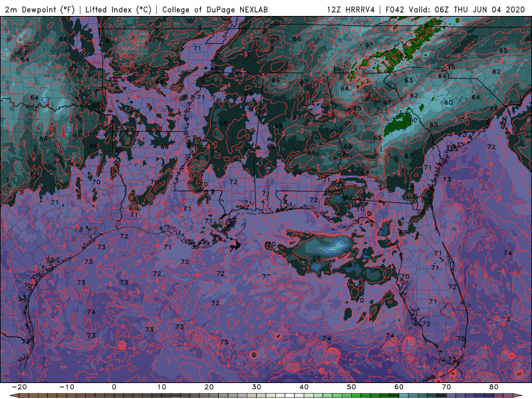Click the '63' dewpoint value on the map
Viewport: 532px width, 399px height.
pos(408,80)
